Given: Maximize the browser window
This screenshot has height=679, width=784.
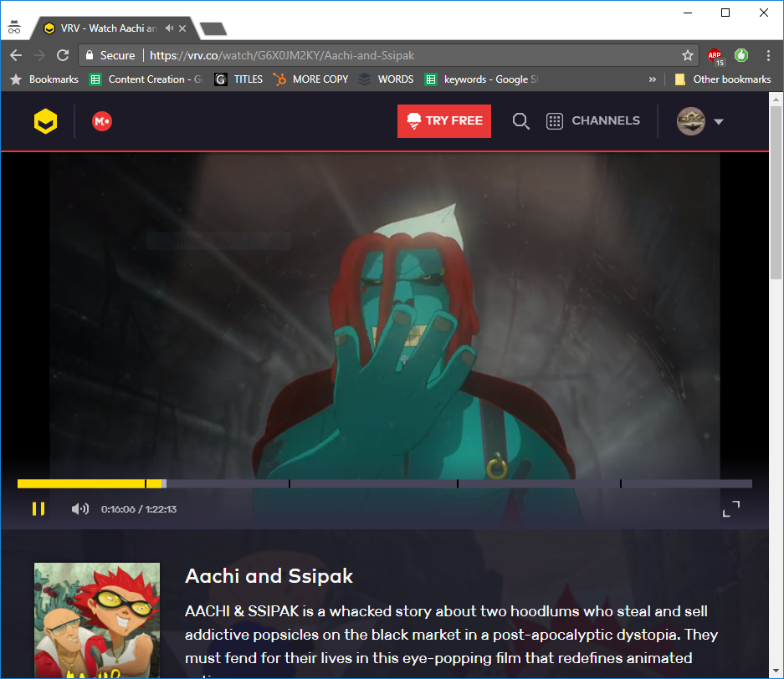Looking at the screenshot, I should tap(725, 13).
